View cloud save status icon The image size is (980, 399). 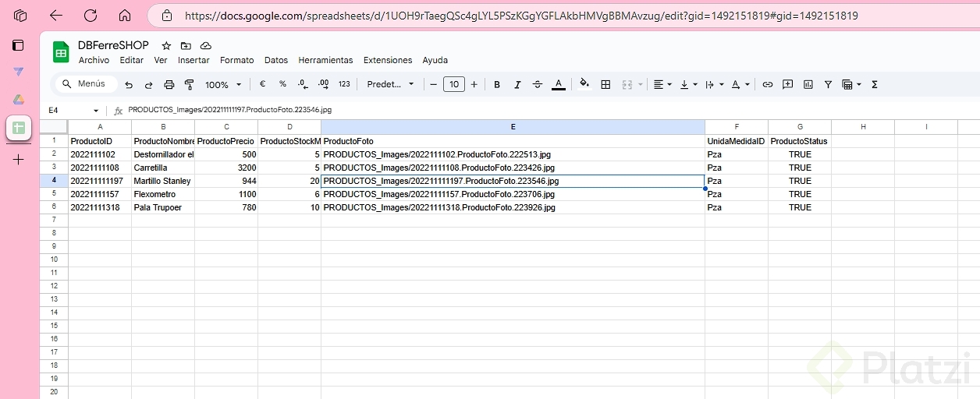tap(206, 46)
